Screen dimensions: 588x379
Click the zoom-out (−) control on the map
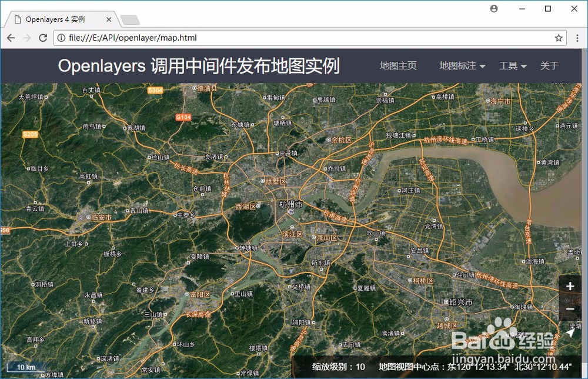569,308
